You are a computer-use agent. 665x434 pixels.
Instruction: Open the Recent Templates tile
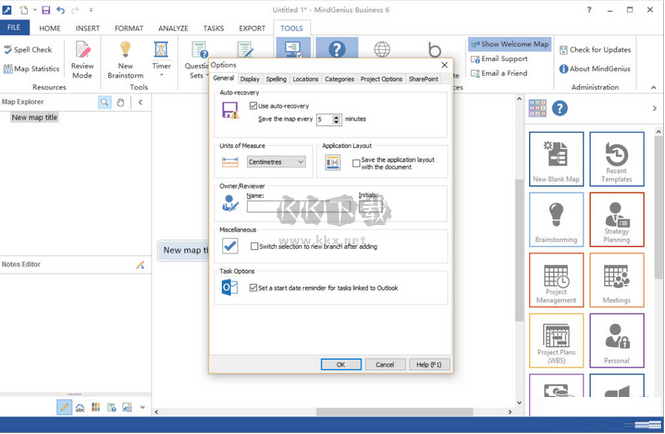(616, 158)
